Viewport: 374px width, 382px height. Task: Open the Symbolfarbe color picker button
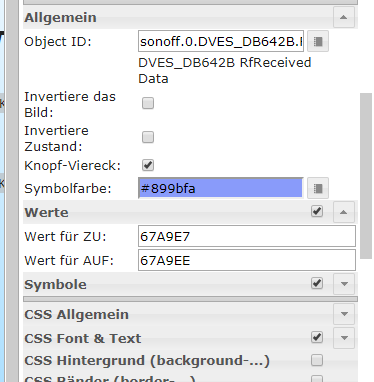318,188
